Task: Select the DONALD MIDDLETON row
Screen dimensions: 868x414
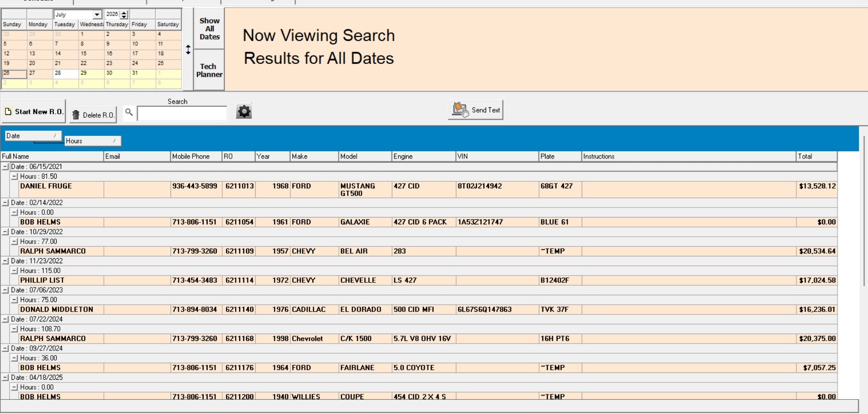Action: (428, 309)
